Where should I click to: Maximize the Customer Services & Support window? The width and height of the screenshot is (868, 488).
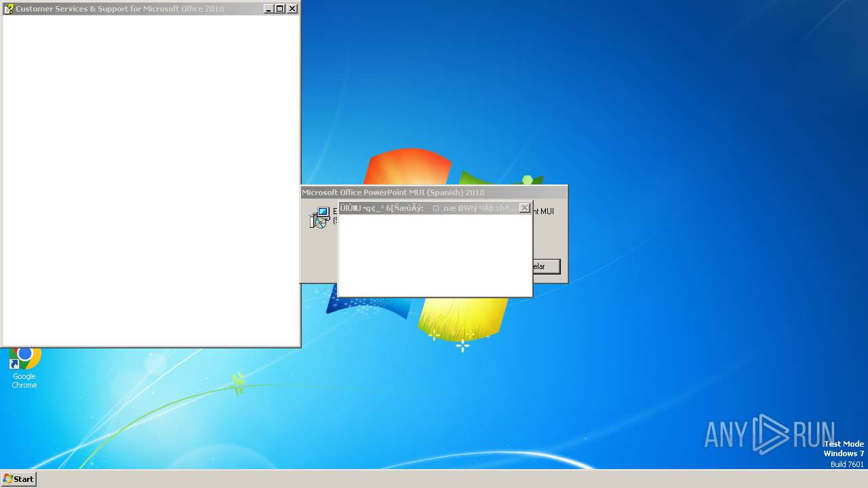click(279, 9)
